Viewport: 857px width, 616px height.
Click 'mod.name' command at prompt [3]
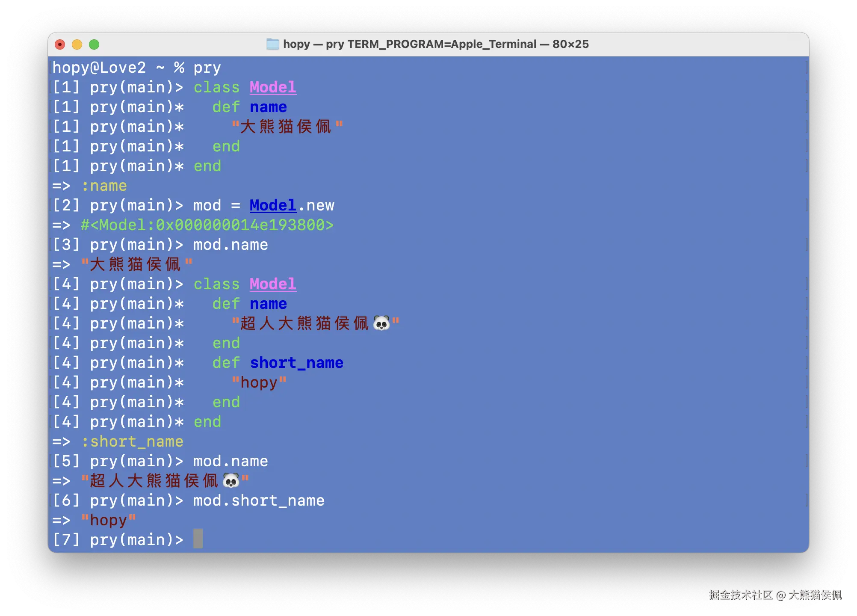point(231,245)
